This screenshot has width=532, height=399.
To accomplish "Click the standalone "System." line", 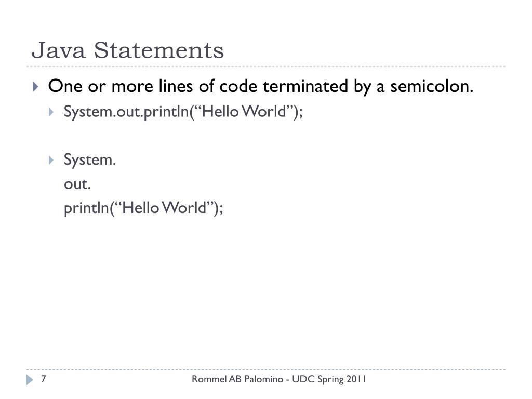I will pyautogui.click(x=89, y=159).
